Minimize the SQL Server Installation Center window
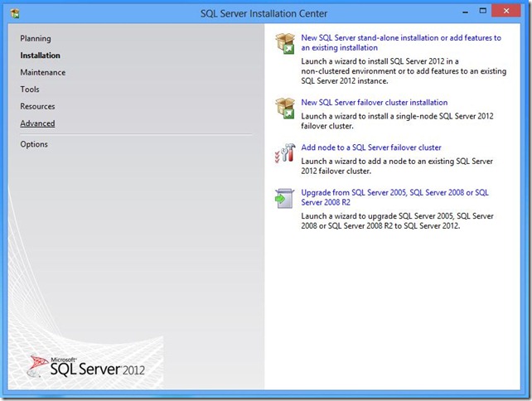Image resolution: width=532 pixels, height=401 pixels. pyautogui.click(x=466, y=12)
